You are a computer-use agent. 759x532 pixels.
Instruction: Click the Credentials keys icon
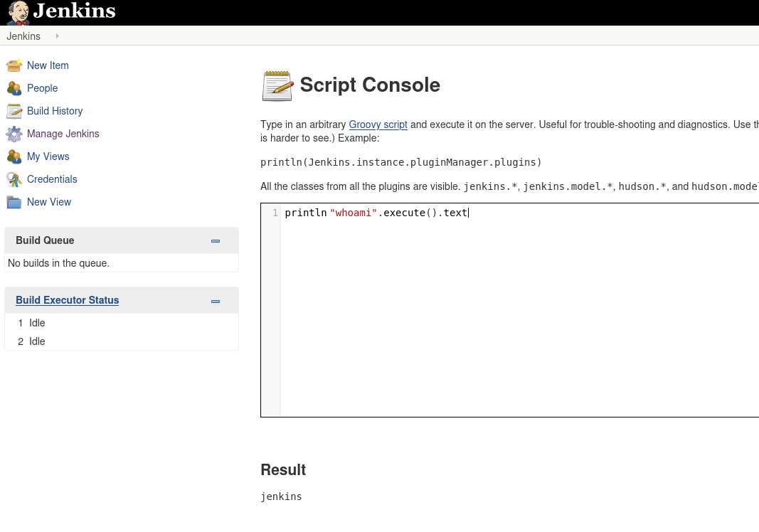[14, 180]
